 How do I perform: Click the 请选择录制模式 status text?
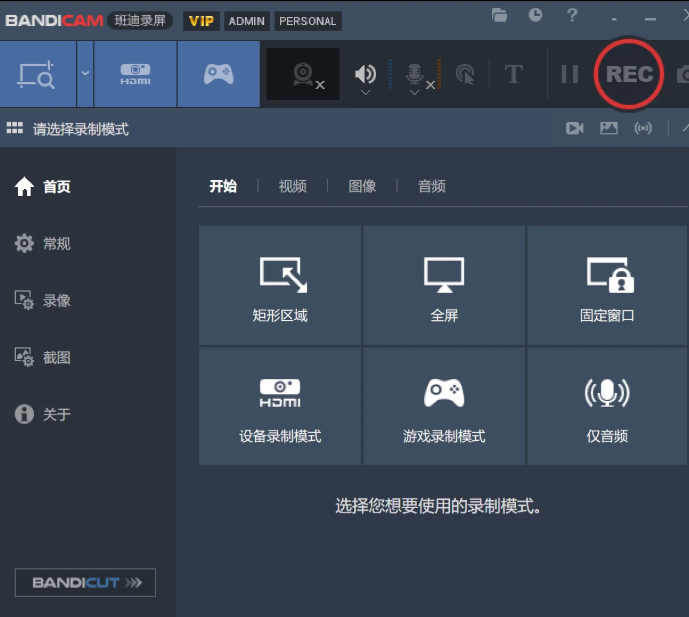click(x=81, y=129)
